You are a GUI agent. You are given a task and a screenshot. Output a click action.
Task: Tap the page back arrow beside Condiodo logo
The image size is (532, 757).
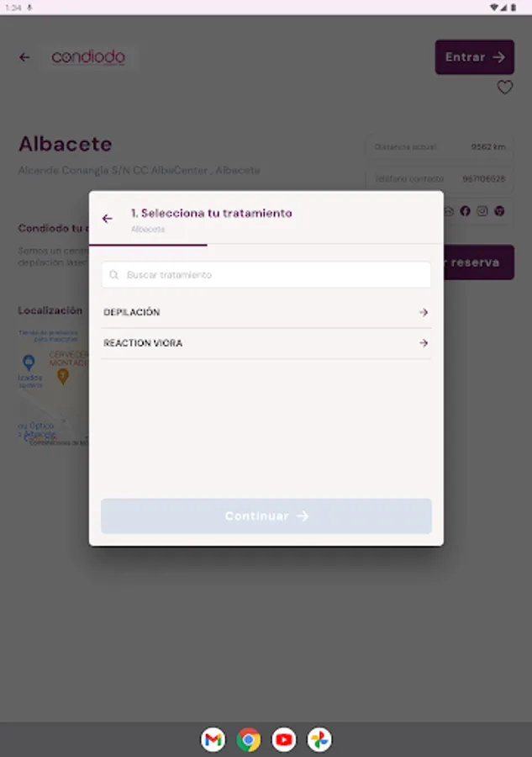pyautogui.click(x=24, y=57)
